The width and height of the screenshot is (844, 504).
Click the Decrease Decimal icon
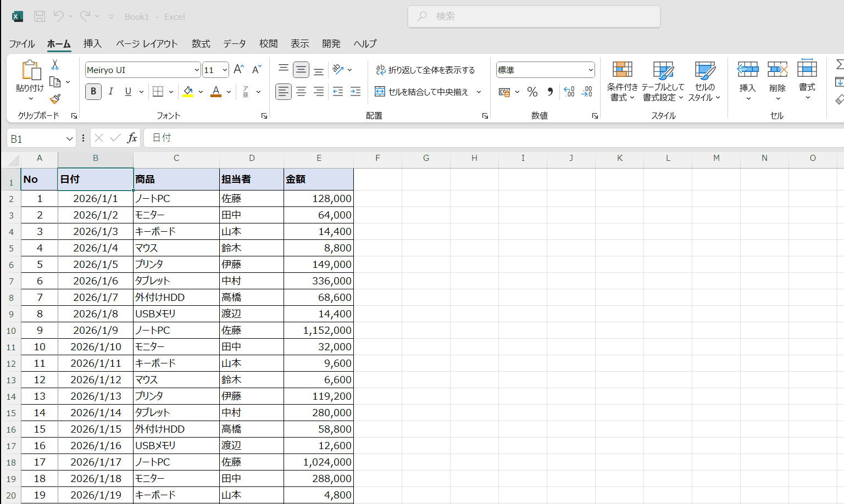point(587,92)
